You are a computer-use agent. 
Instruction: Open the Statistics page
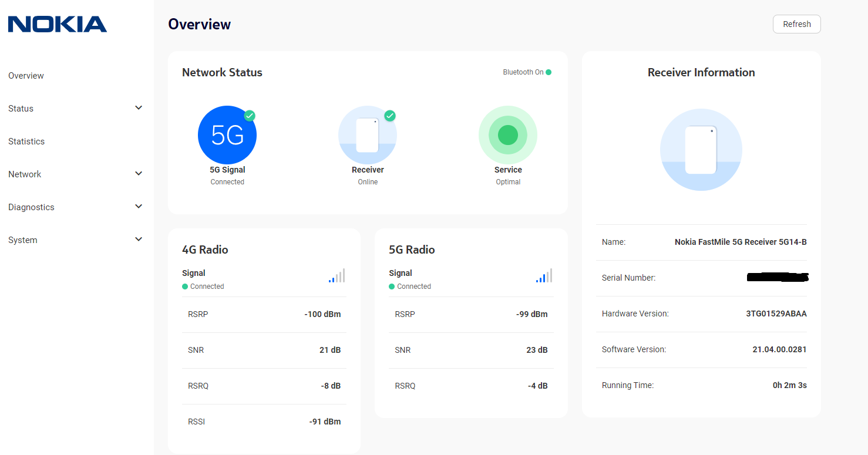click(x=26, y=141)
